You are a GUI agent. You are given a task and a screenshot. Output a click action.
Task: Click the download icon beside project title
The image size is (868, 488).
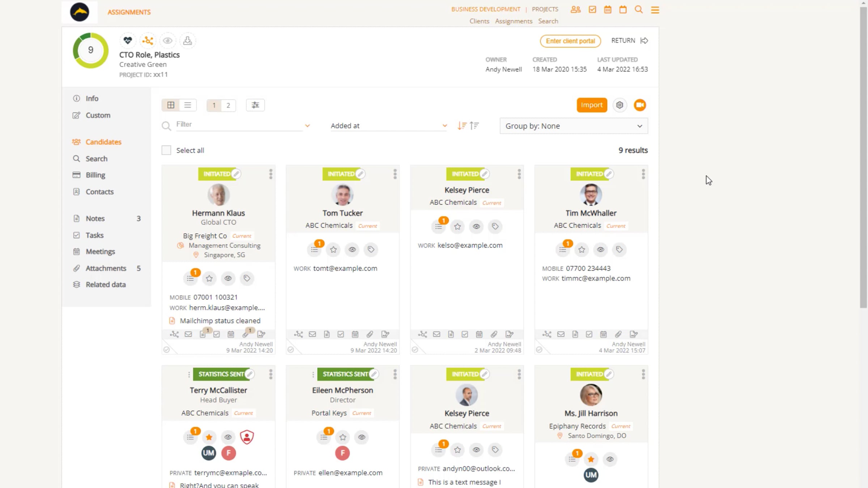coord(187,40)
